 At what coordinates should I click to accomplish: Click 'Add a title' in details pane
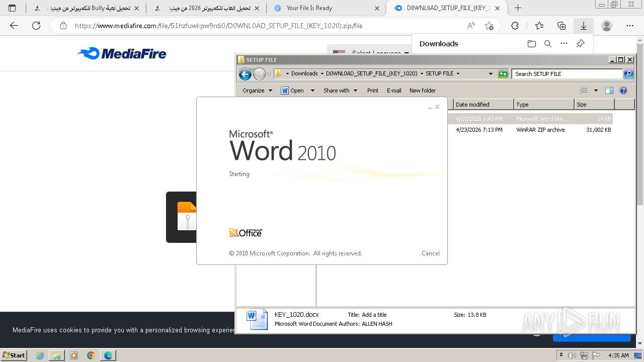click(374, 315)
